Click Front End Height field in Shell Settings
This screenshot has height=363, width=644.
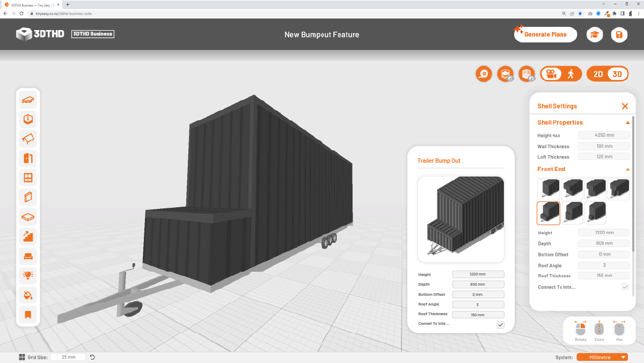pyautogui.click(x=604, y=233)
